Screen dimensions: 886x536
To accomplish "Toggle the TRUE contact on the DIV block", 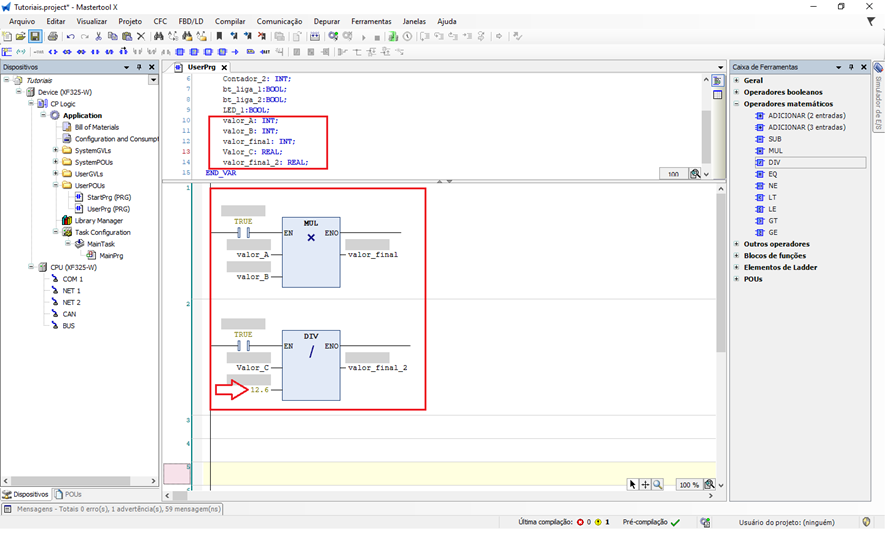I will (243, 346).
